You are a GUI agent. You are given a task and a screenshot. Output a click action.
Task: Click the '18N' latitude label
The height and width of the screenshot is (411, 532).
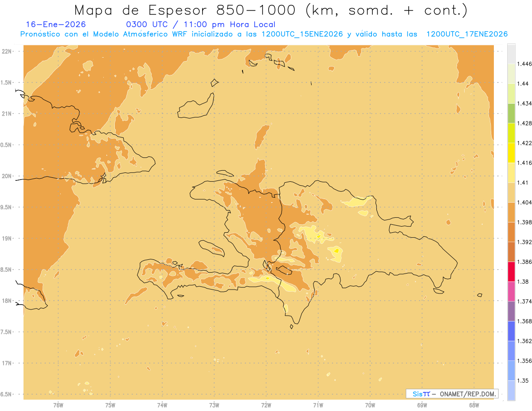(7, 301)
